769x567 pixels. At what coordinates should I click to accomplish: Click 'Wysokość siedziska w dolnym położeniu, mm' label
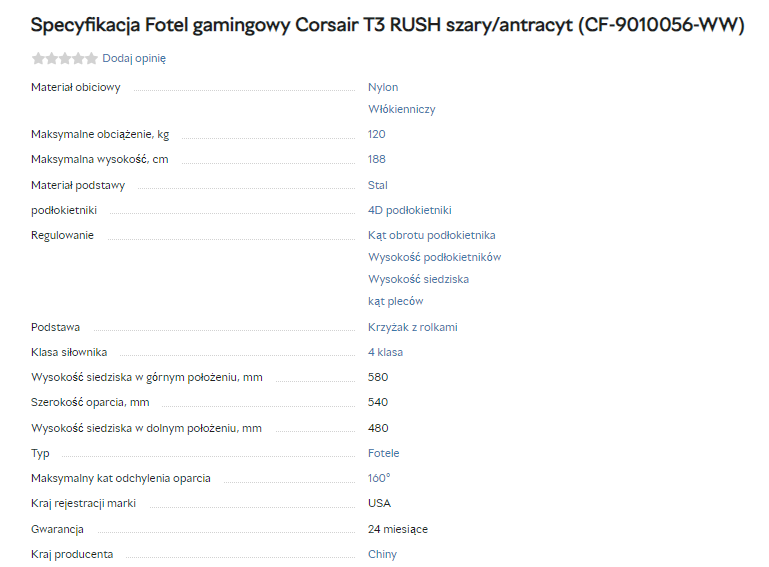pos(146,428)
